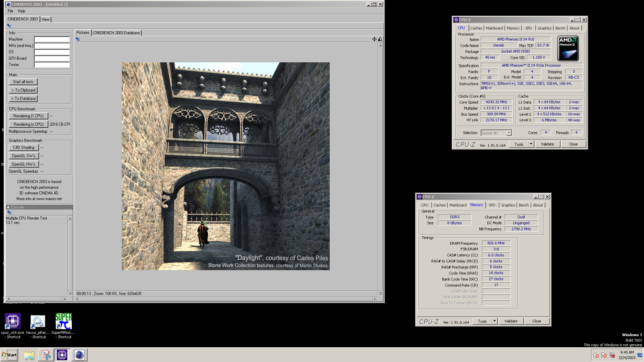Click the move cross icon in Pictures panel
This screenshot has height=362, width=644.
point(374,39)
